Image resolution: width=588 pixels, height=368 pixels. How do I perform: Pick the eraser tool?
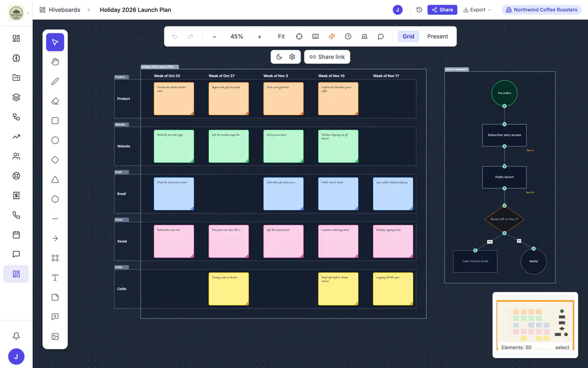55,101
